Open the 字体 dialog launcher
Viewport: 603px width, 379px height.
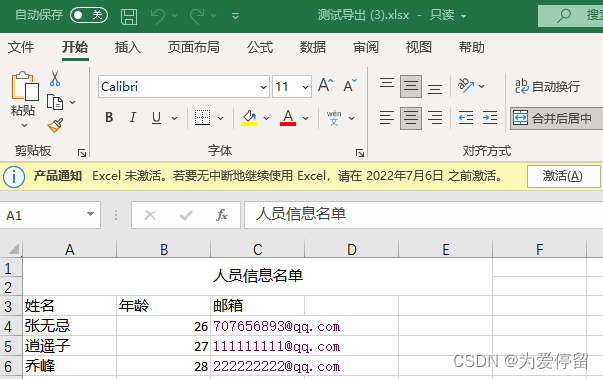coord(360,153)
